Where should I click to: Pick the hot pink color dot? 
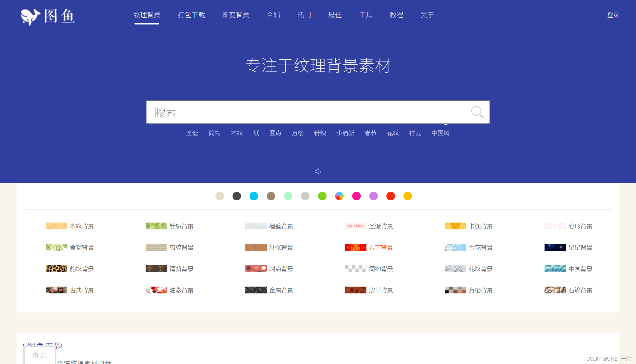tap(356, 196)
